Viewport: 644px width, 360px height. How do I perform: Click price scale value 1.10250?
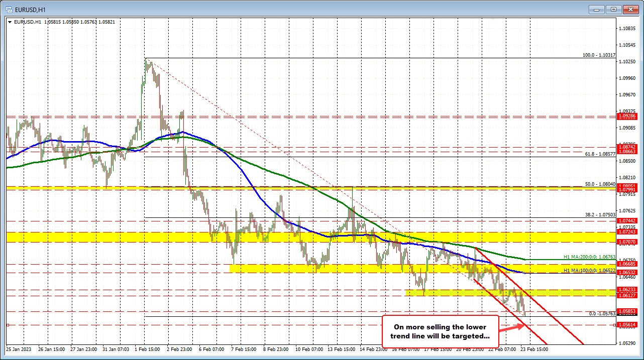tap(628, 61)
